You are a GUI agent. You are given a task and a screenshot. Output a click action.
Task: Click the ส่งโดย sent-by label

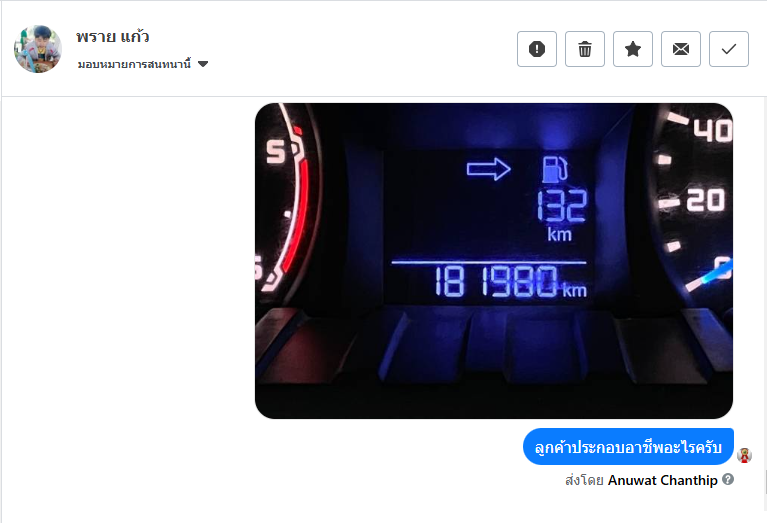[584, 480]
